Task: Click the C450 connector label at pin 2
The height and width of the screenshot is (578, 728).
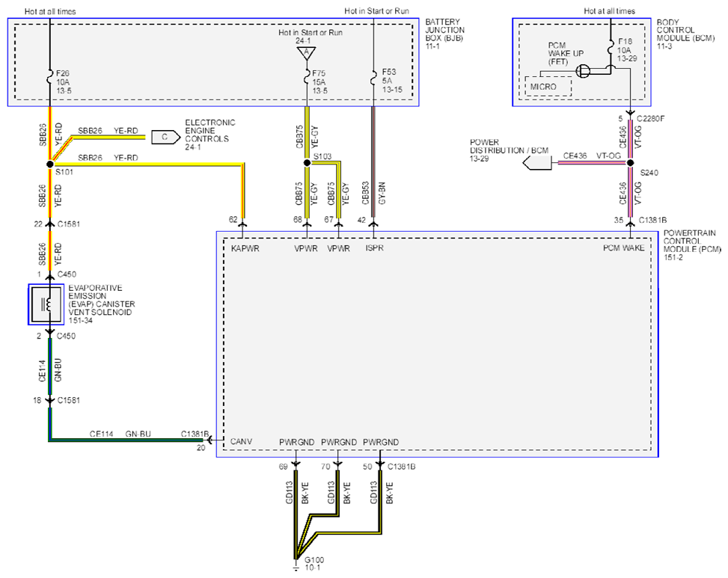Action: 66,336
